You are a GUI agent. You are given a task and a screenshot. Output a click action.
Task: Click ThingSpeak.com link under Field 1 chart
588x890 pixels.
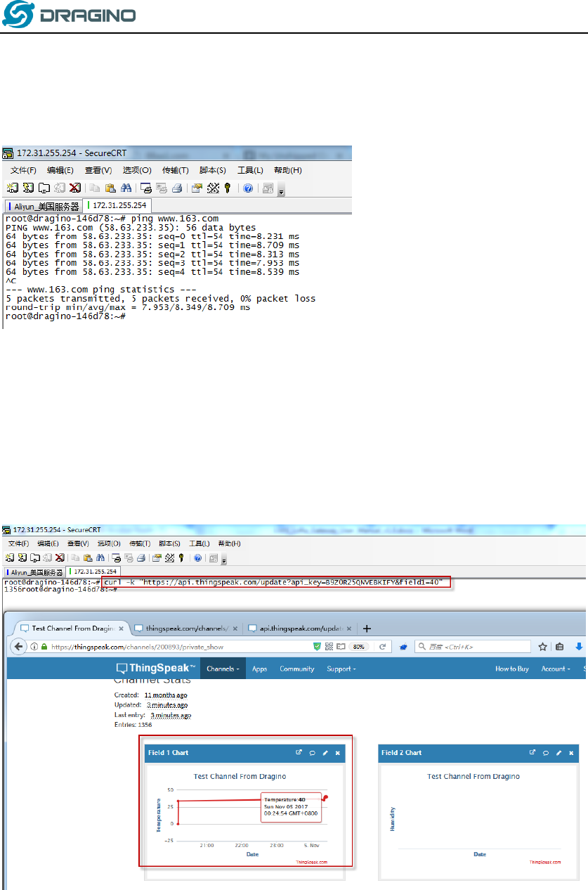click(312, 861)
